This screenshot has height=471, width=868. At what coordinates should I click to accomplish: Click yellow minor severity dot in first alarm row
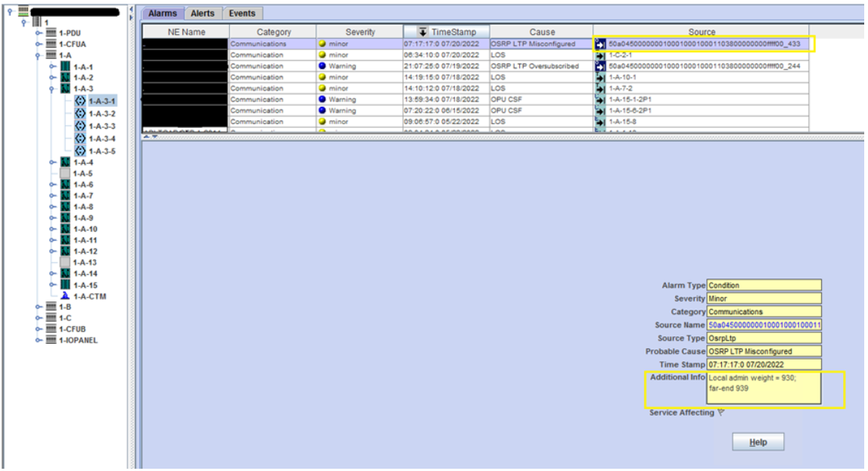pos(322,44)
